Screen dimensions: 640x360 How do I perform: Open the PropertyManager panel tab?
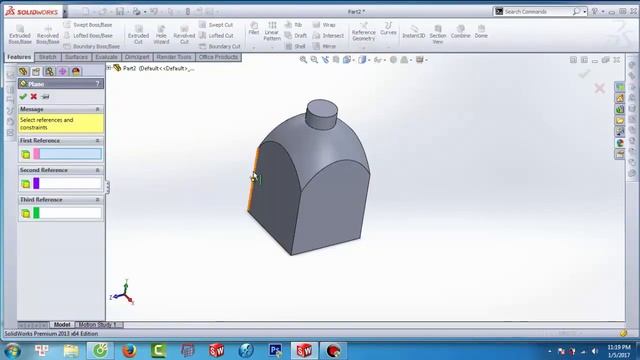(36, 71)
